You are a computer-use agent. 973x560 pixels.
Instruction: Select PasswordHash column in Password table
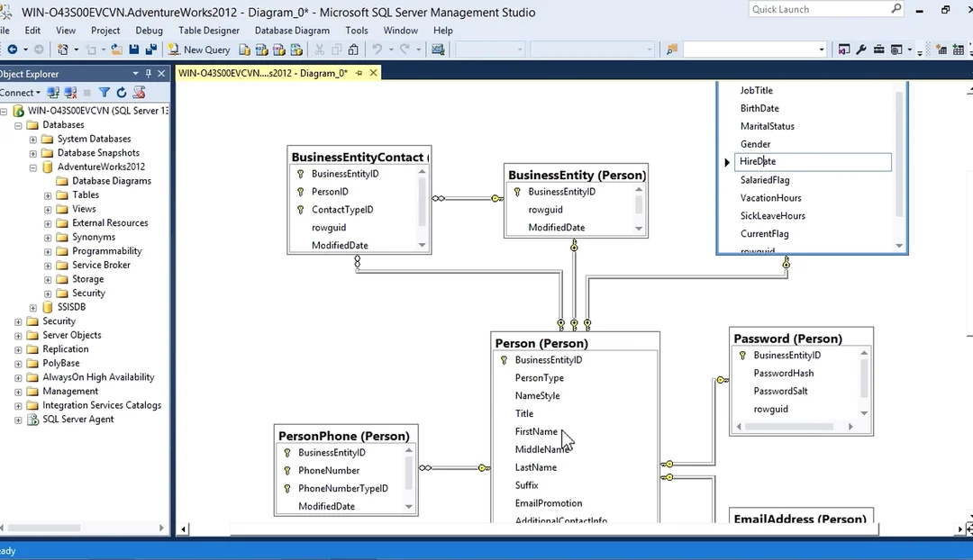click(x=783, y=374)
